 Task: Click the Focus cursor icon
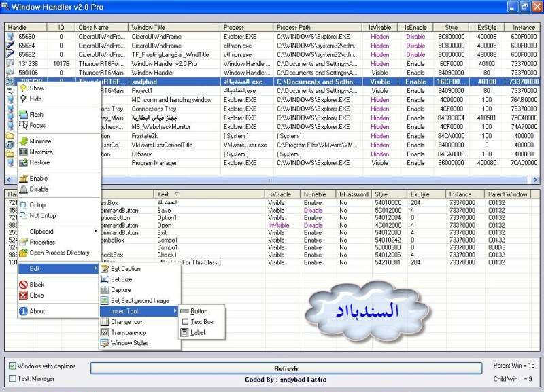pos(23,126)
